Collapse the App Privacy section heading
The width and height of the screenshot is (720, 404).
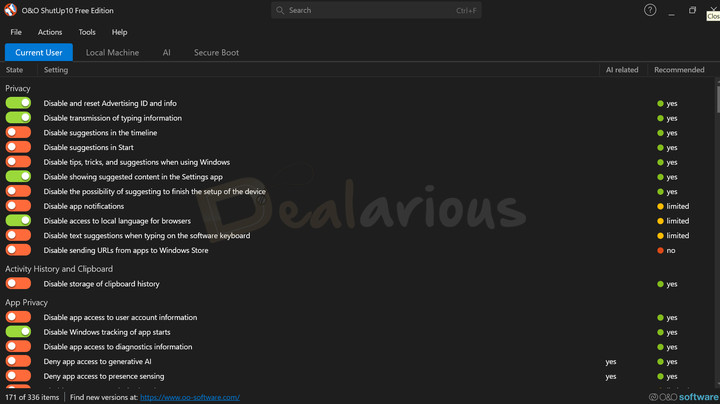pyautogui.click(x=26, y=302)
